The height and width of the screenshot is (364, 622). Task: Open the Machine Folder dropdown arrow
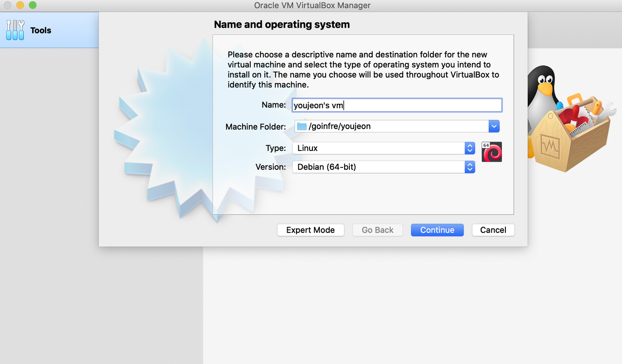(494, 126)
